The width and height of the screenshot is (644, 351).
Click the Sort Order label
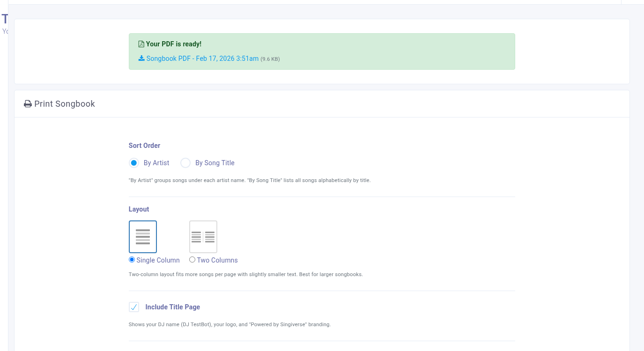pos(144,146)
